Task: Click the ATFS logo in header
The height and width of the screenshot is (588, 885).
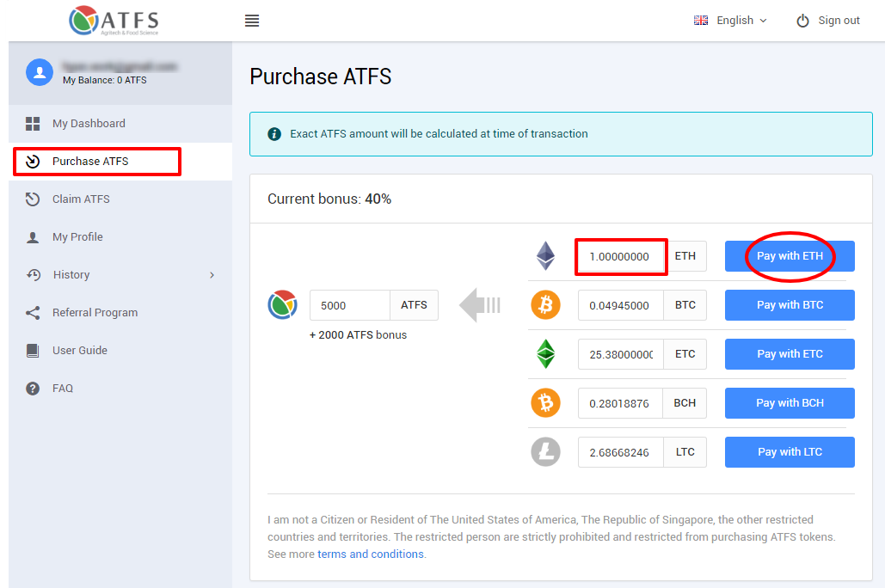Action: tap(114, 21)
